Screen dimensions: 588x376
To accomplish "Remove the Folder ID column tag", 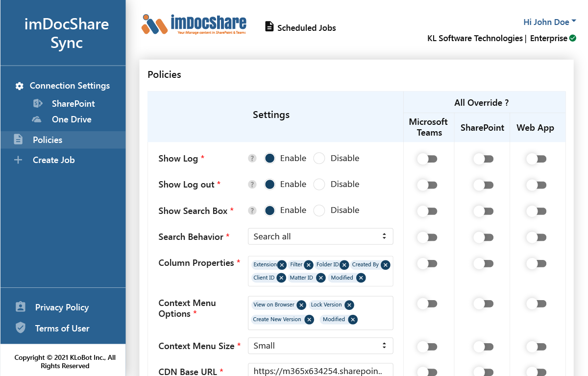I will pyautogui.click(x=344, y=265).
